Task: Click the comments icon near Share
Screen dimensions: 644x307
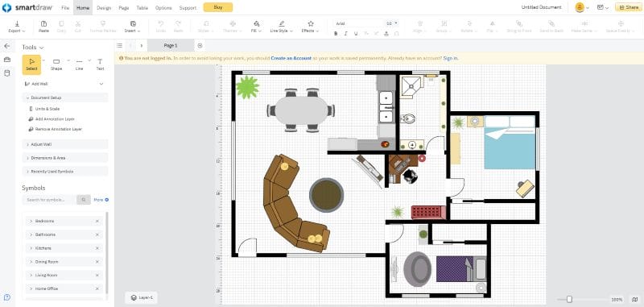Action: [x=601, y=7]
